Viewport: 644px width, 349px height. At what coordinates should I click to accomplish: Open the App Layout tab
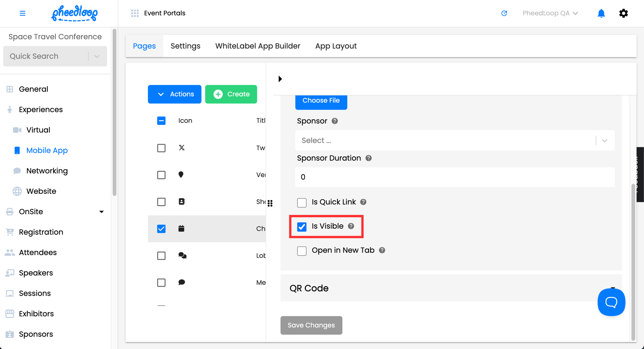(336, 46)
